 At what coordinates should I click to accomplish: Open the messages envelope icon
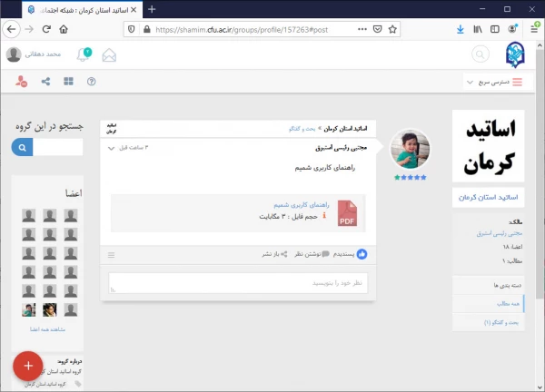point(110,54)
